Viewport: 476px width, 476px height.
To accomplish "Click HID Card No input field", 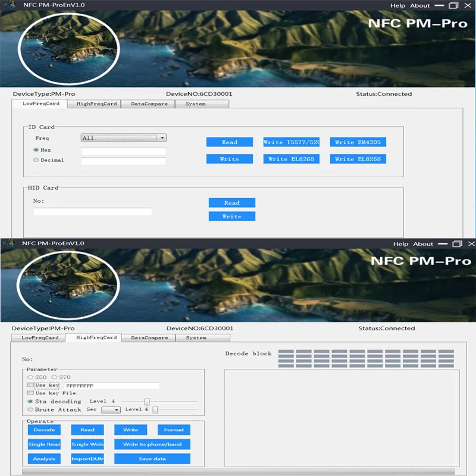I will (93, 212).
